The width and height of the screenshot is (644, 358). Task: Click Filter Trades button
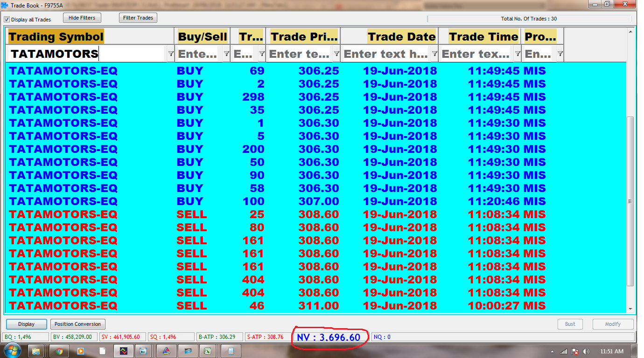pyautogui.click(x=138, y=18)
